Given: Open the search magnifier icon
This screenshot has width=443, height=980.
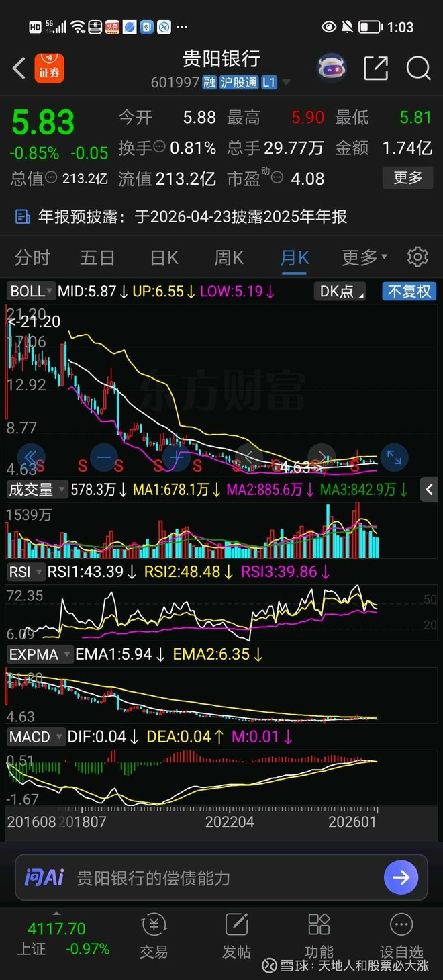Looking at the screenshot, I should point(418,68).
